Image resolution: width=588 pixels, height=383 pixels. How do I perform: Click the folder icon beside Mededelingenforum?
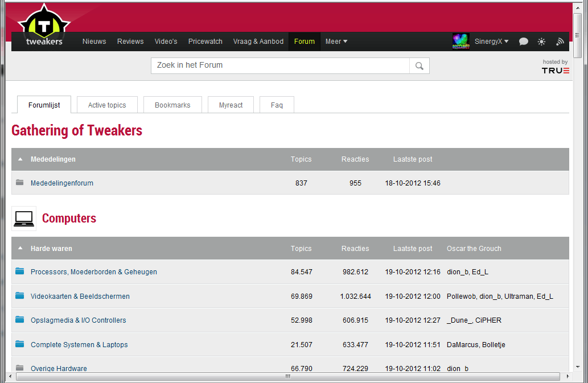click(20, 183)
